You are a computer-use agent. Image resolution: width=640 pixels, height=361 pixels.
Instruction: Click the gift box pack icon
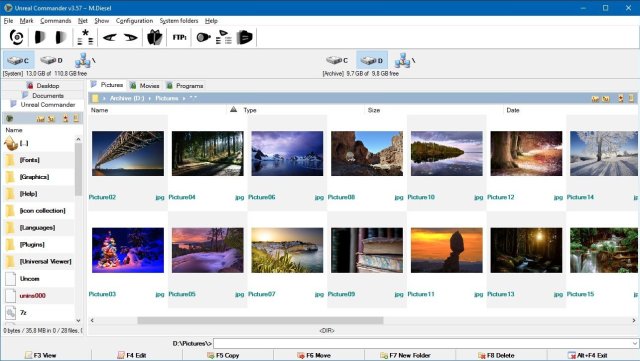155,38
